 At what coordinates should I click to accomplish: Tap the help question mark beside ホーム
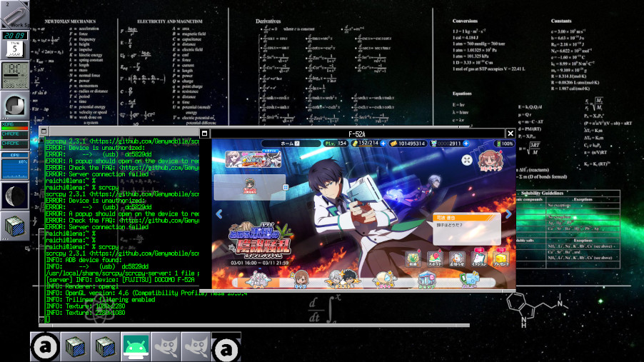click(x=297, y=144)
